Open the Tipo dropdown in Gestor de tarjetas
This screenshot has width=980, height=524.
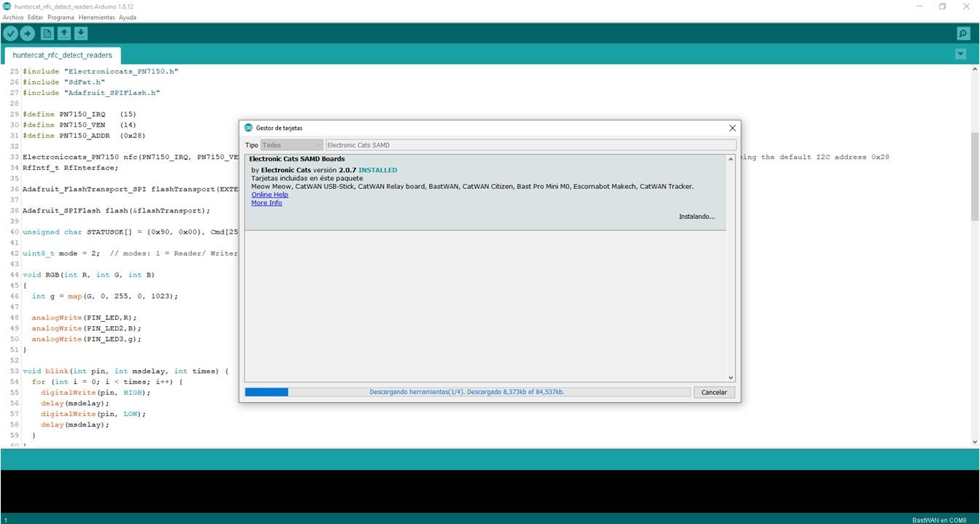click(292, 145)
